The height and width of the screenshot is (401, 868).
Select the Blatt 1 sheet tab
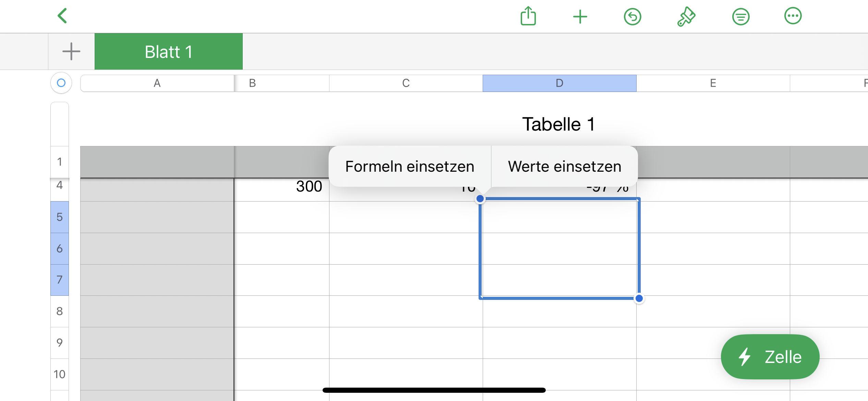click(168, 52)
